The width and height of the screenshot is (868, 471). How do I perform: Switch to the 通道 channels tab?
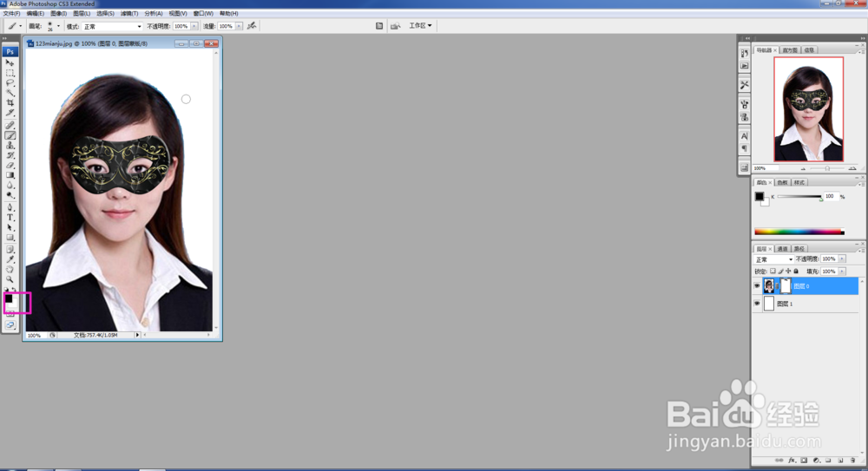[x=782, y=249]
